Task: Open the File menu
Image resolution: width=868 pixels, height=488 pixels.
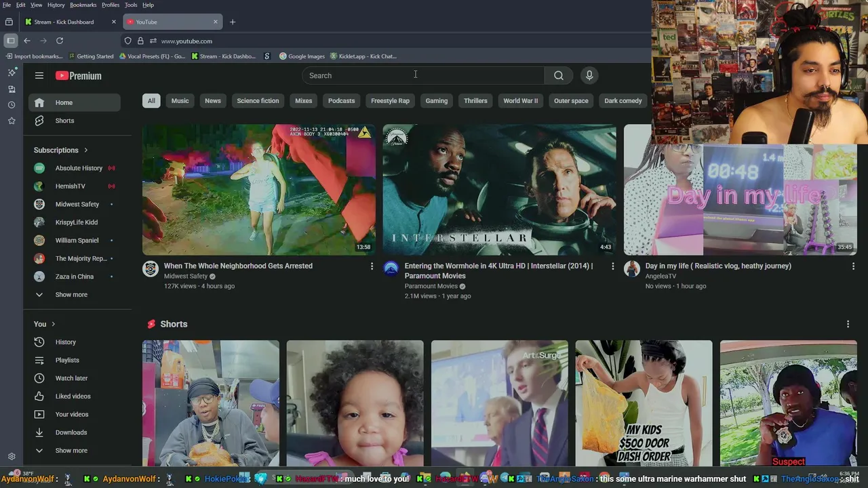Action: click(x=7, y=5)
